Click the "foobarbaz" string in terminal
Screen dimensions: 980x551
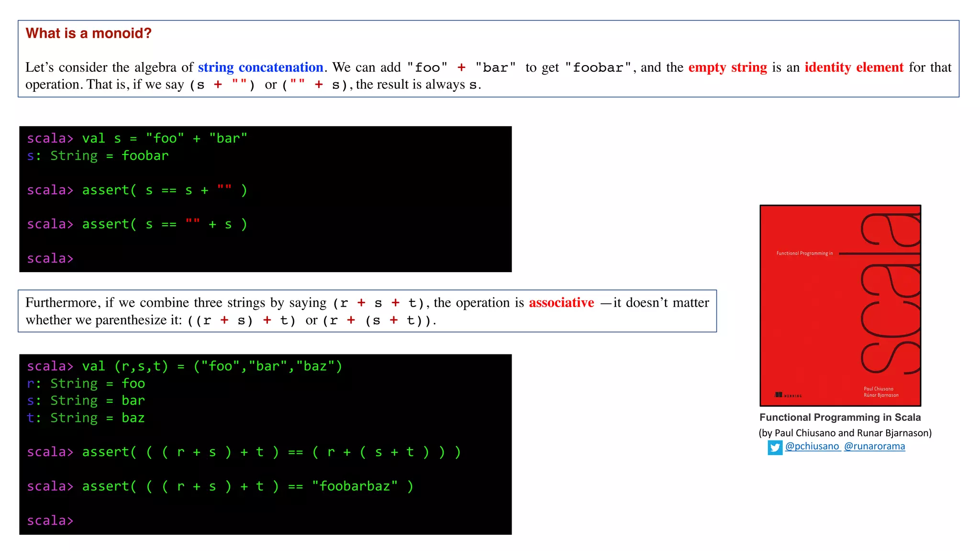[355, 486]
